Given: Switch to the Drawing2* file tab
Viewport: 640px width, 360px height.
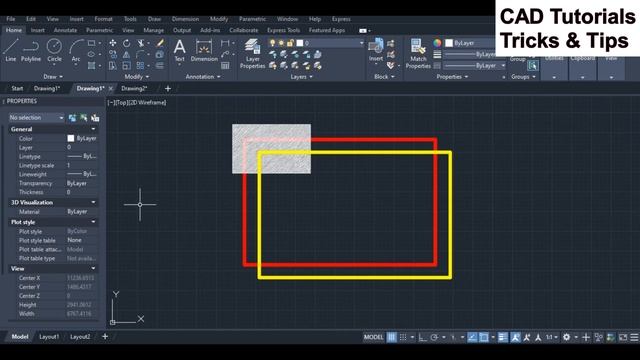Looking at the screenshot, I should (x=134, y=89).
